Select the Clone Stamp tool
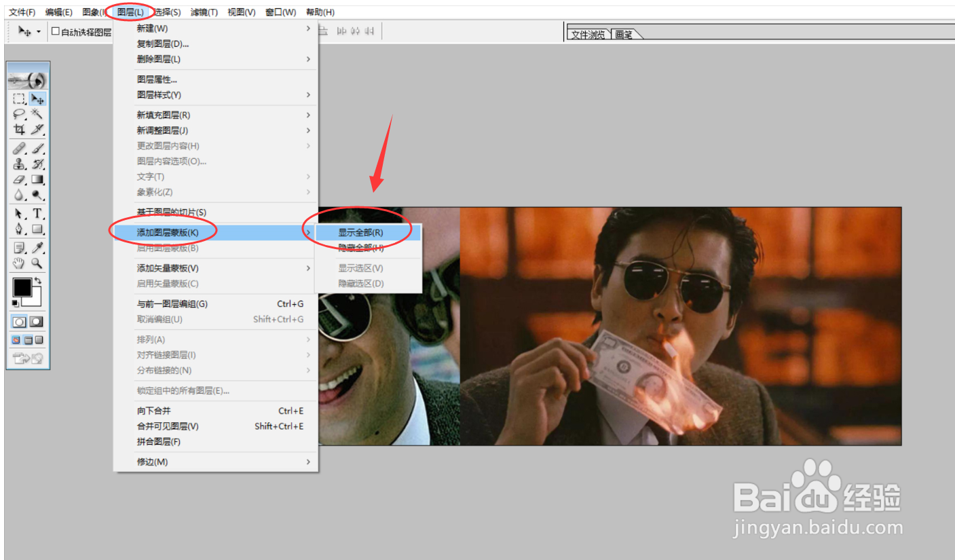The height and width of the screenshot is (560, 955). pos(20,164)
